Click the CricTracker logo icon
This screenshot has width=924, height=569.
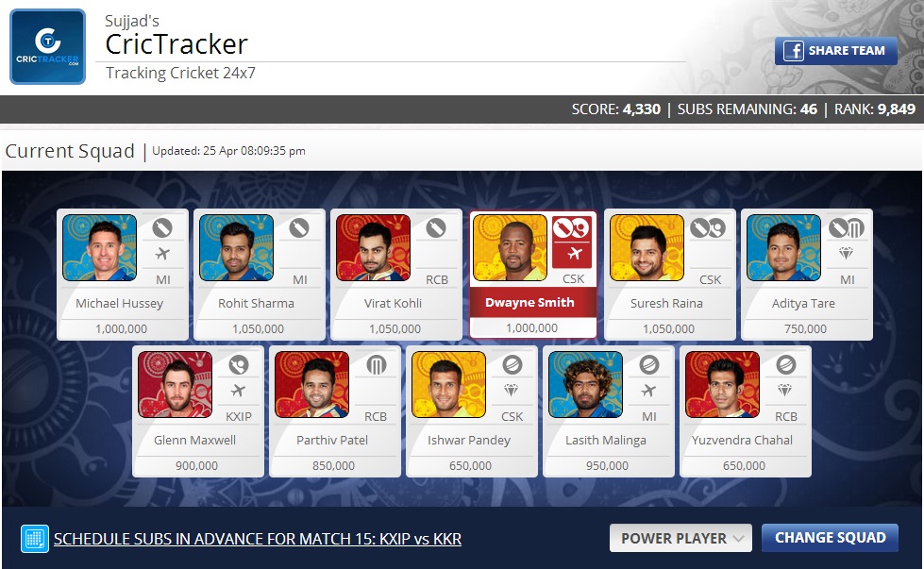[x=48, y=46]
